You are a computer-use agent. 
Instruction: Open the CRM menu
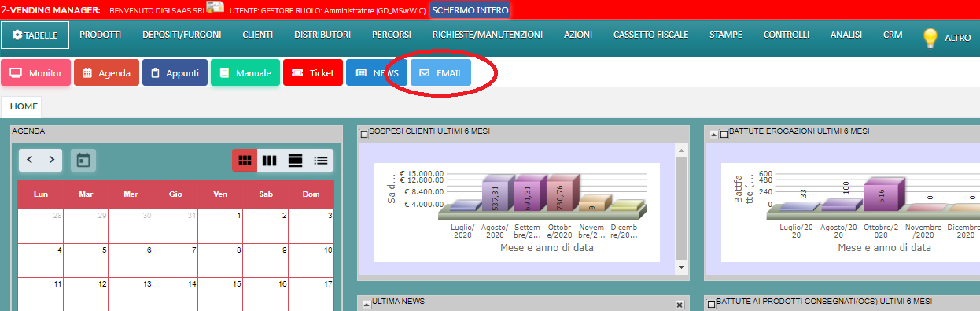[x=893, y=35]
